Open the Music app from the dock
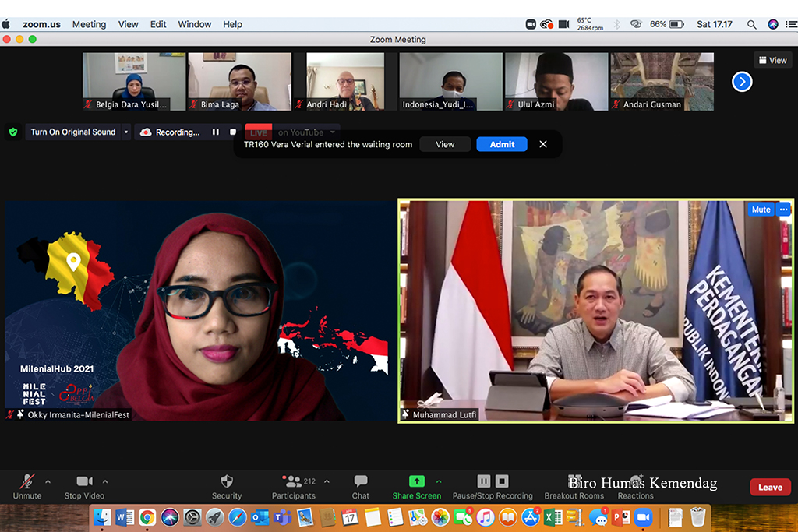This screenshot has height=532, width=798. coord(485,518)
